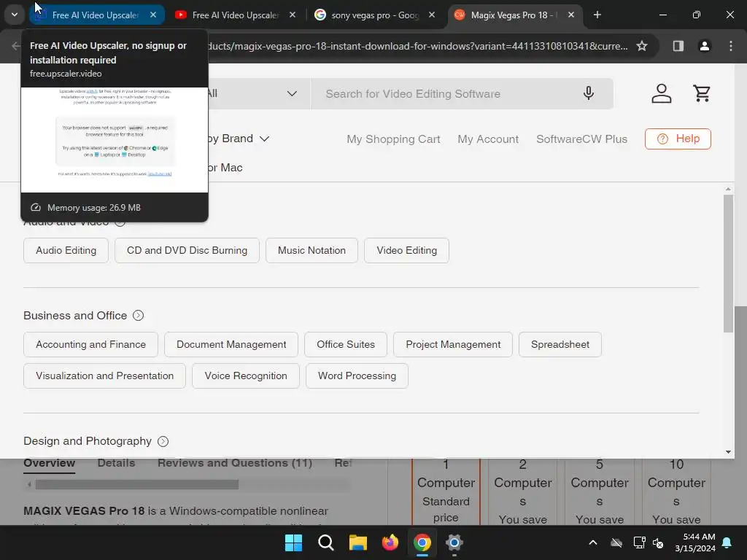Close the sony vegas pro Google tab
Viewport: 747px width, 560px height.
(432, 15)
